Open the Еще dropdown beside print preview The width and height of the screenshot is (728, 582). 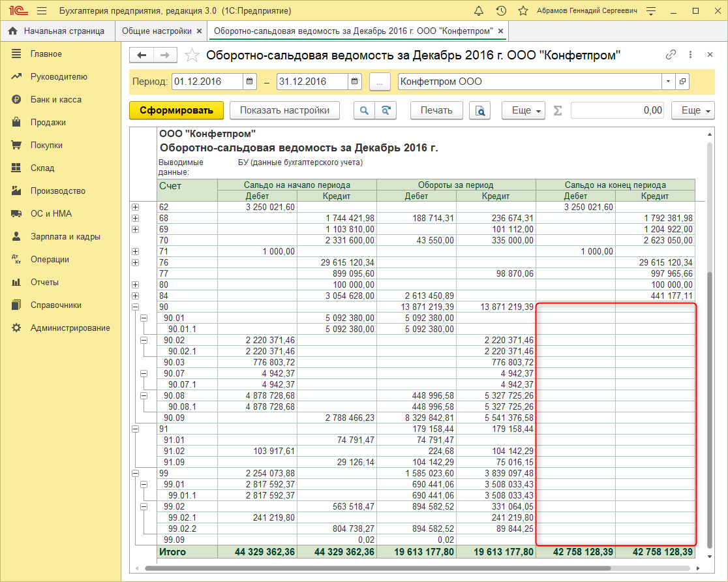523,111
